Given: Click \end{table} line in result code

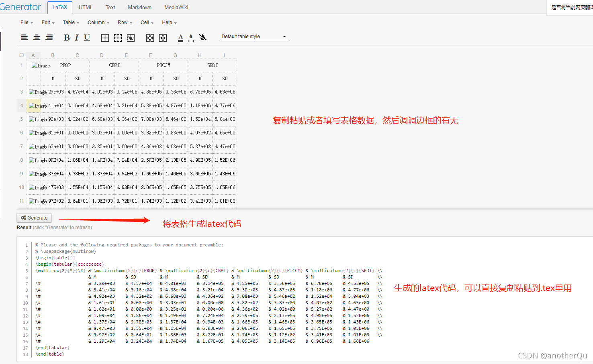Looking at the screenshot, I should click(50, 354).
